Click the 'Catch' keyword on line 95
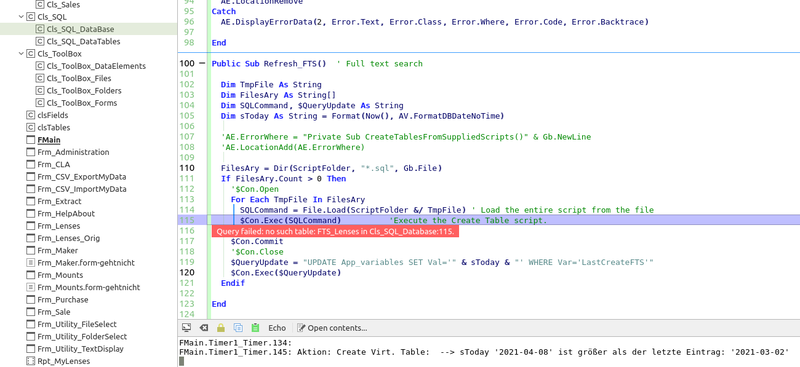 click(223, 11)
